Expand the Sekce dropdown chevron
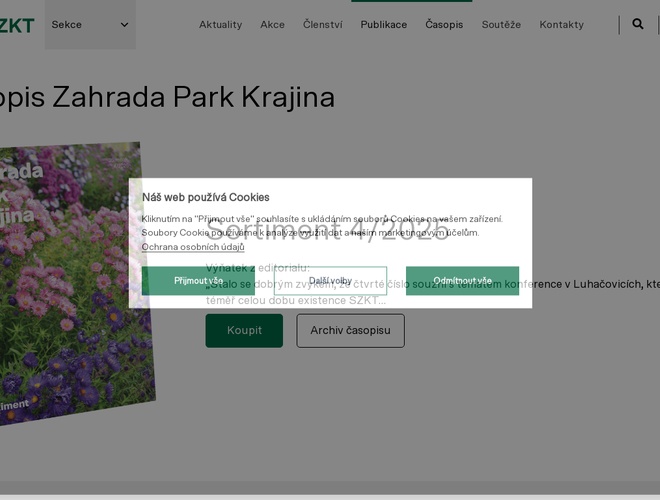The width and height of the screenshot is (660, 500). (x=125, y=25)
